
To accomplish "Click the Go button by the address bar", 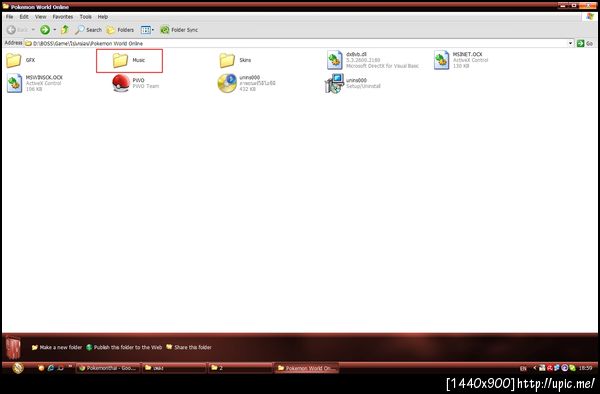I will point(585,43).
